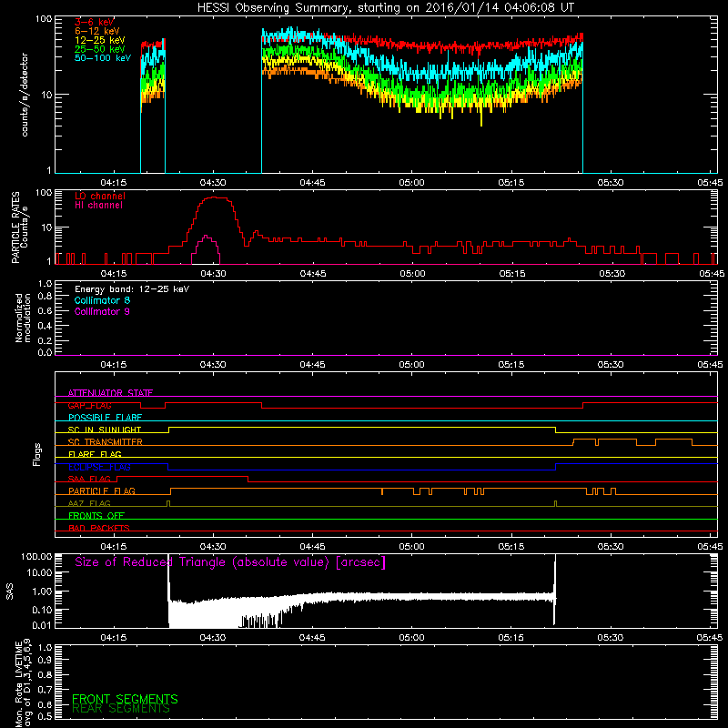Click the ATTENUATOR_STATE flag label
Image resolution: width=728 pixels, height=728 pixels.
pyautogui.click(x=110, y=393)
